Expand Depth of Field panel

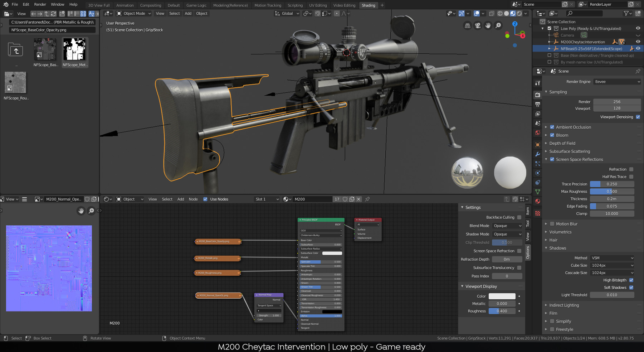click(x=562, y=143)
